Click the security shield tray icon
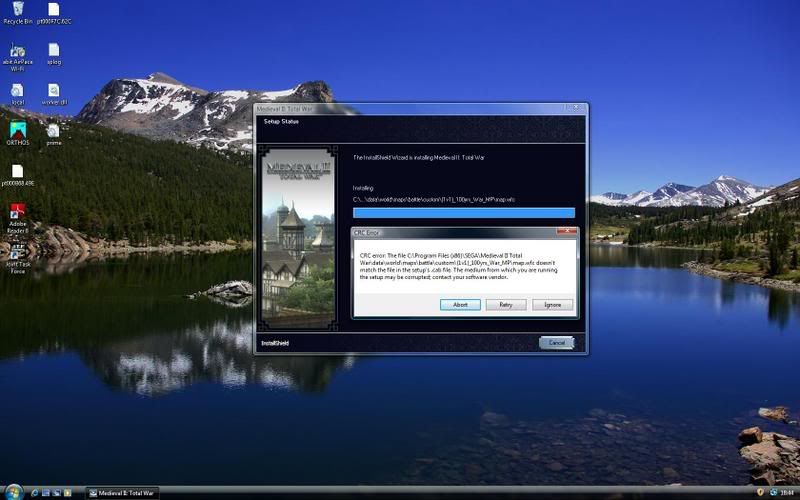Image resolution: width=800 pixels, height=500 pixels. coord(760,492)
